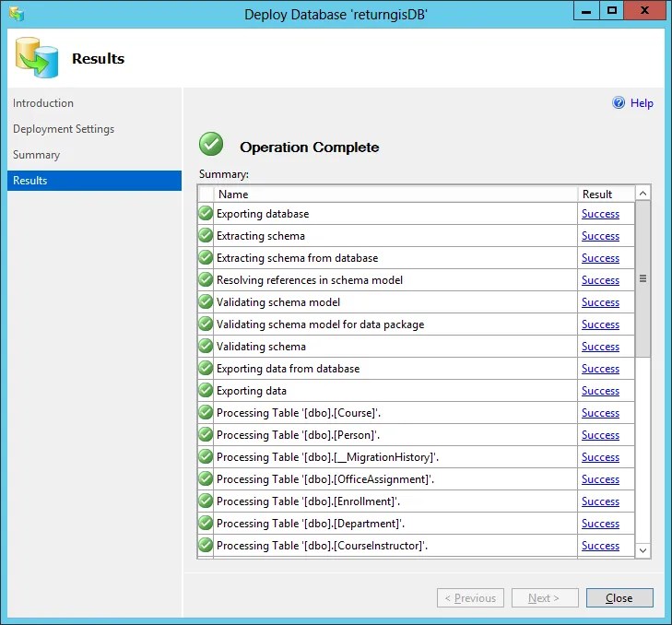Select row Processing Table '[dbo].[Enrollment]'

[x=416, y=501]
